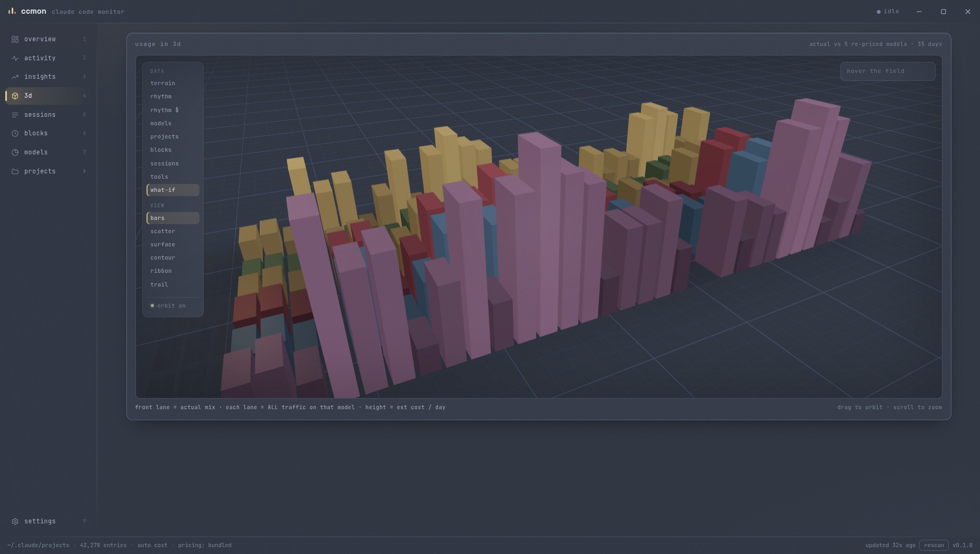Switch view to surface
Viewport: 980px width, 554px height.
172,244
